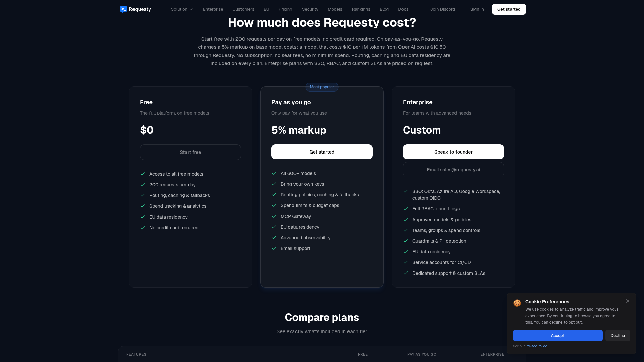The width and height of the screenshot is (644, 362).
Task: Go to the Customers page
Action: 243,9
